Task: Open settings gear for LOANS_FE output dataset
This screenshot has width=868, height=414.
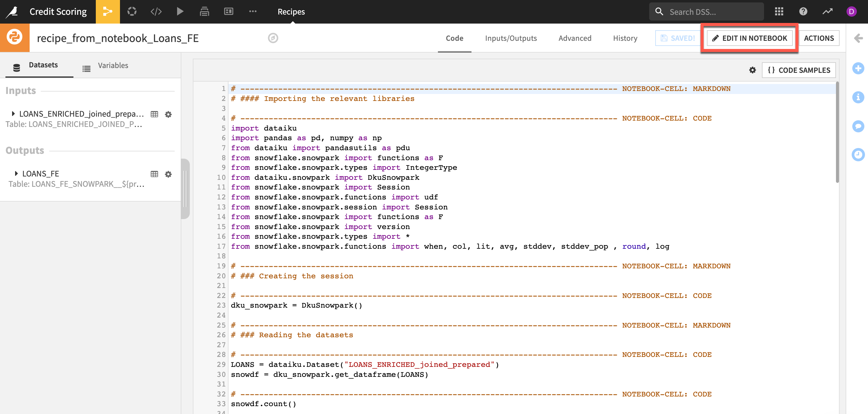Action: 168,174
